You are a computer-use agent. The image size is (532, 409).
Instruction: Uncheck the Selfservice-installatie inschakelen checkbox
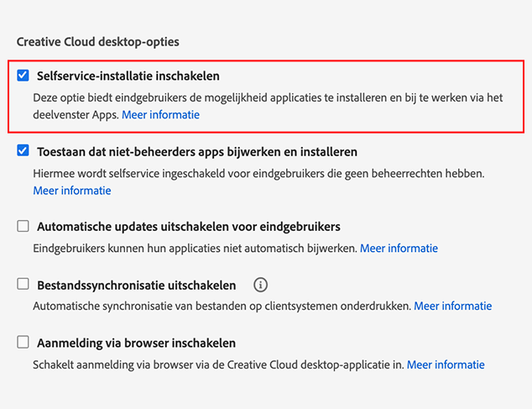click(x=23, y=76)
